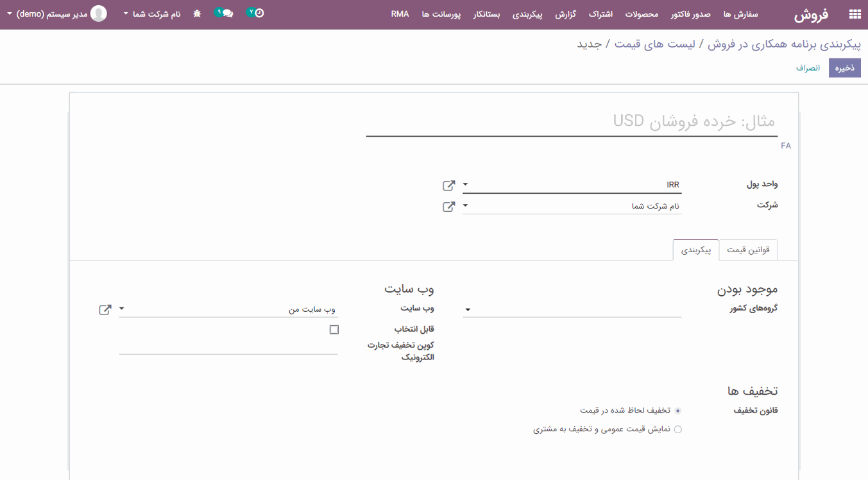The width and height of the screenshot is (868, 480).
Task: Click the pricelist name input field
Action: point(571,121)
